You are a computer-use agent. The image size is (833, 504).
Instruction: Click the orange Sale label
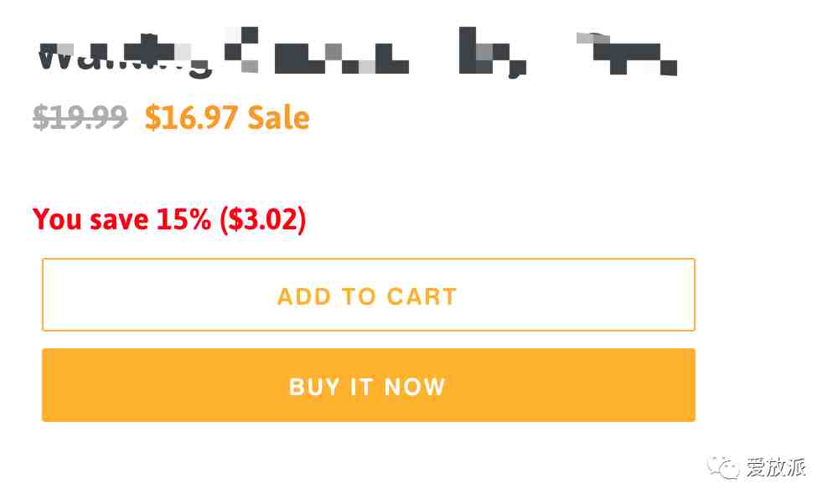click(x=278, y=117)
